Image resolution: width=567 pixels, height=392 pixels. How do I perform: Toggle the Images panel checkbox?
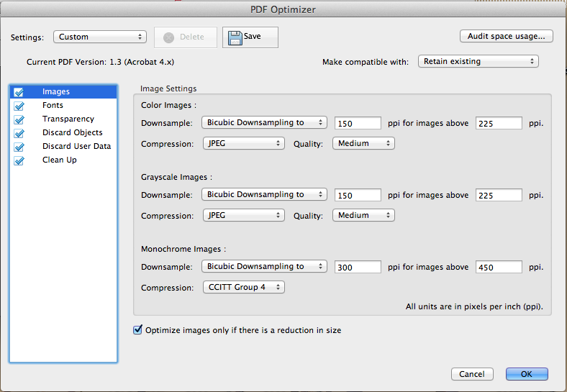pos(19,92)
